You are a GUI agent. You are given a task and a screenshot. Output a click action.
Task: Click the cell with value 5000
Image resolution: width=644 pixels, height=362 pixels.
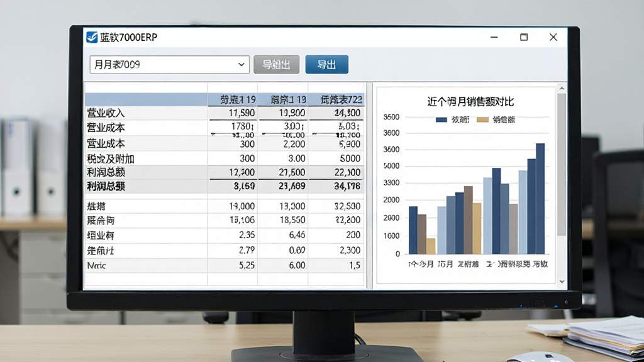[350, 158]
